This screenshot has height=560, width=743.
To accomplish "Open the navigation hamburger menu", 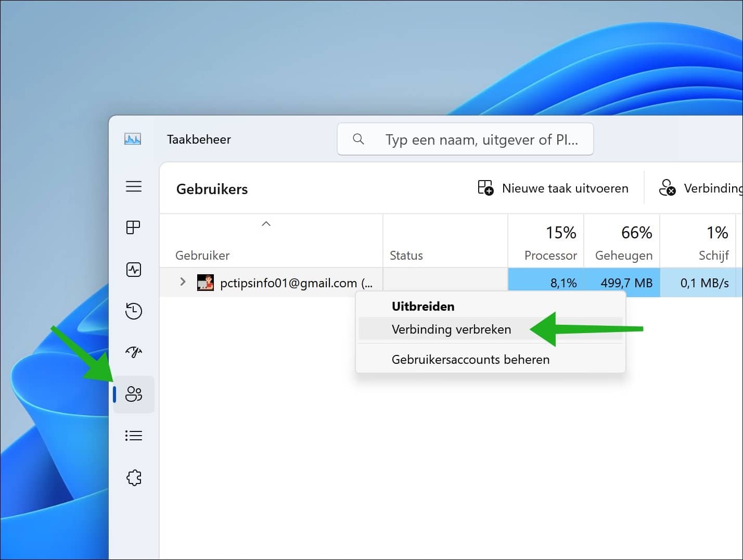I will click(134, 186).
